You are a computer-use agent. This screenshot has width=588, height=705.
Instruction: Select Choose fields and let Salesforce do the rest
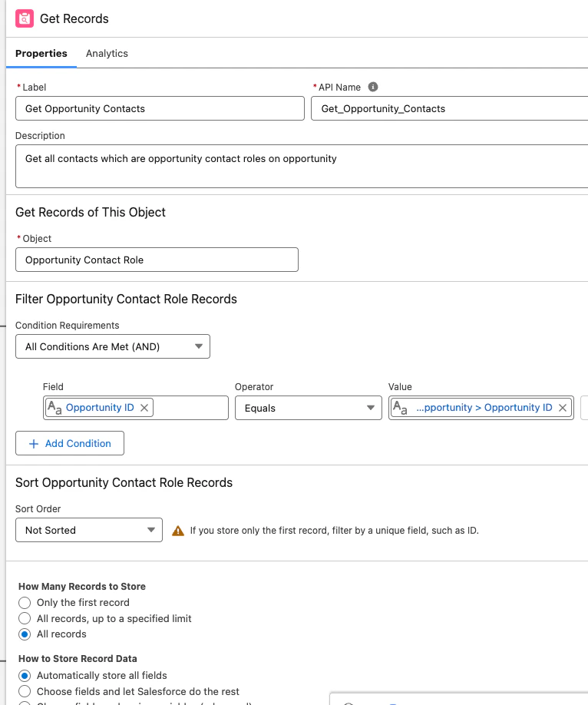25,691
